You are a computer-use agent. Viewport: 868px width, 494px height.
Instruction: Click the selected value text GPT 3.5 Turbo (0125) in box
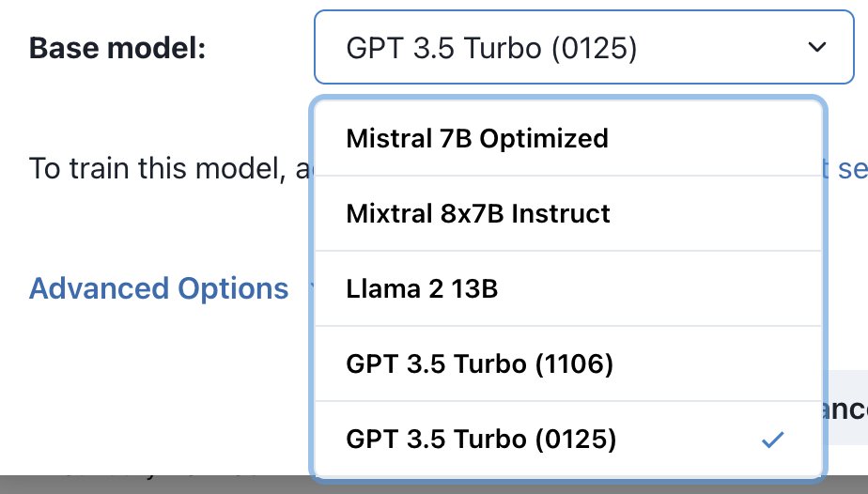(491, 48)
